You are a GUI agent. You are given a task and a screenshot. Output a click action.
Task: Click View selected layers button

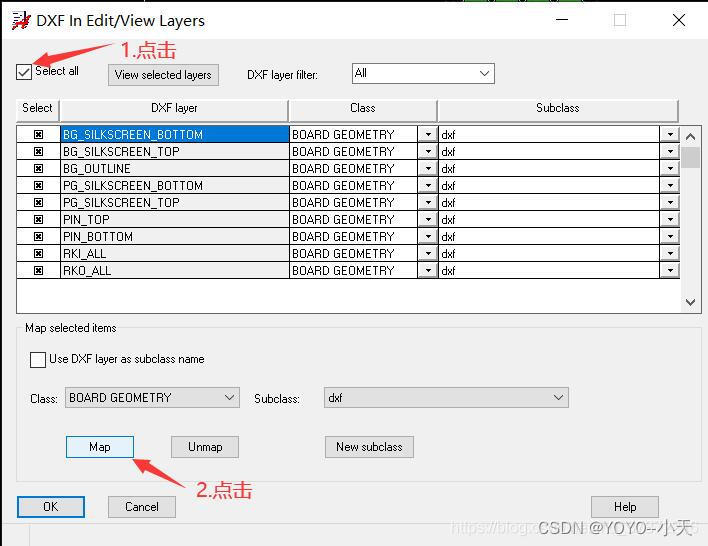click(x=163, y=75)
